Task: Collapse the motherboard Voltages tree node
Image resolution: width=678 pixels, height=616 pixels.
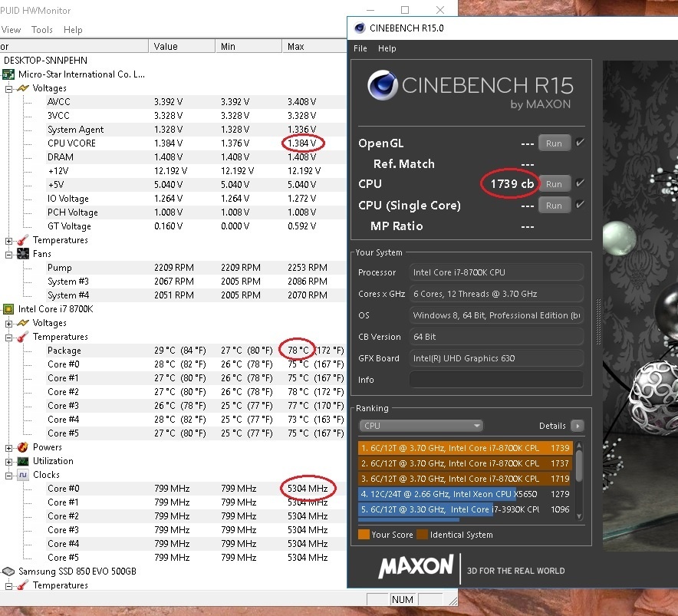Action: 8,89
